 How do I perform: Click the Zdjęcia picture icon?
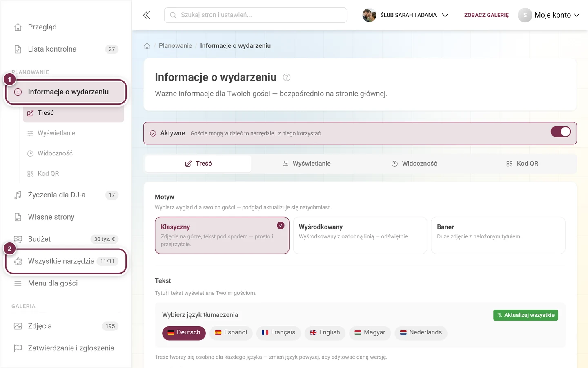coord(18,326)
